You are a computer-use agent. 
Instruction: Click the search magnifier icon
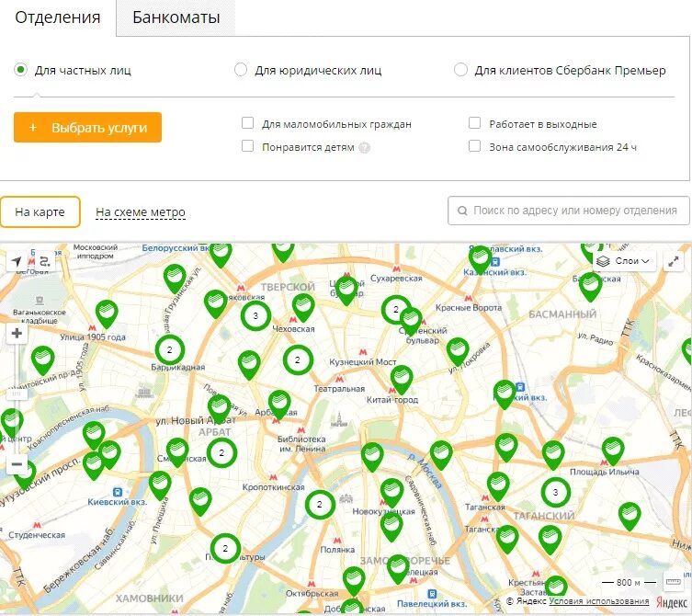[462, 211]
